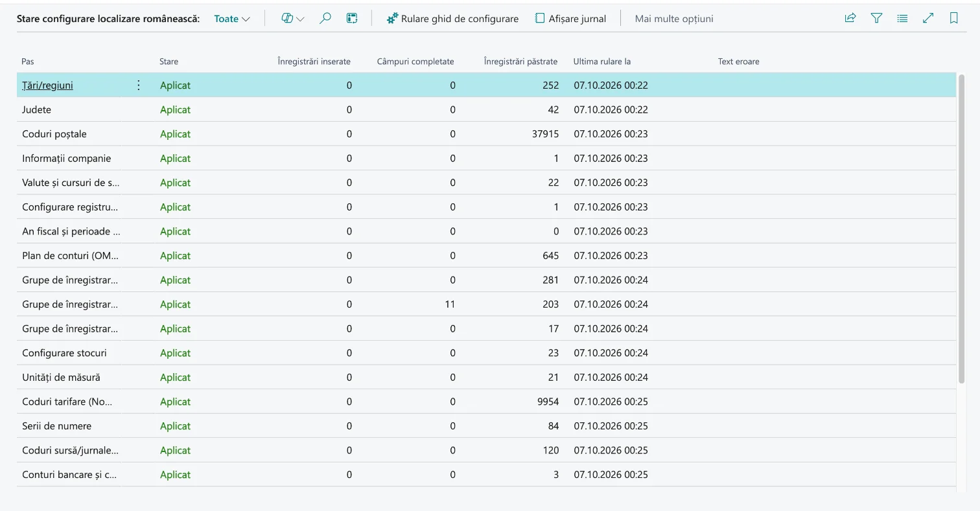Click the value 11 in Câmpuri completate
980x511 pixels.
[450, 304]
